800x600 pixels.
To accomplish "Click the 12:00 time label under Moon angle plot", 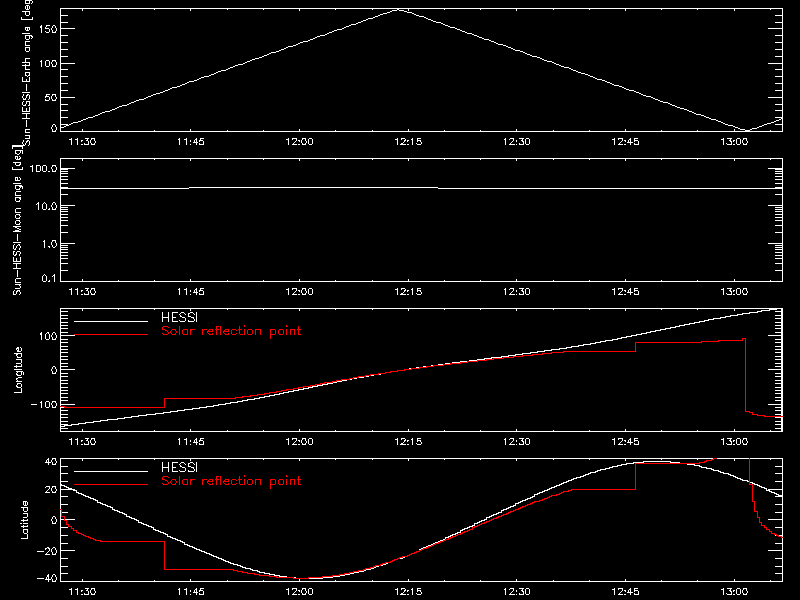I will click(x=299, y=292).
